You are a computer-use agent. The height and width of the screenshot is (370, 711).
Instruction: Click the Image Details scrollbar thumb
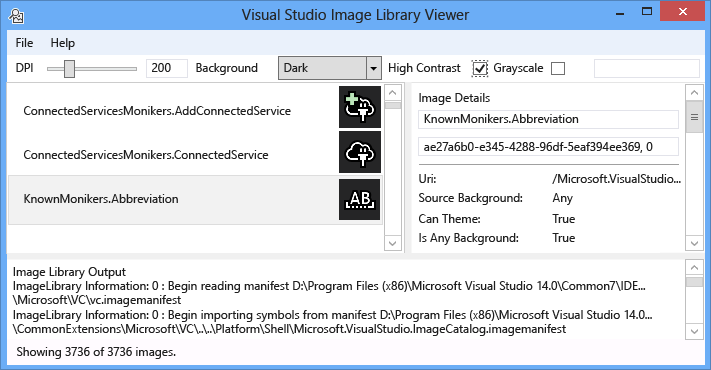[x=694, y=117]
